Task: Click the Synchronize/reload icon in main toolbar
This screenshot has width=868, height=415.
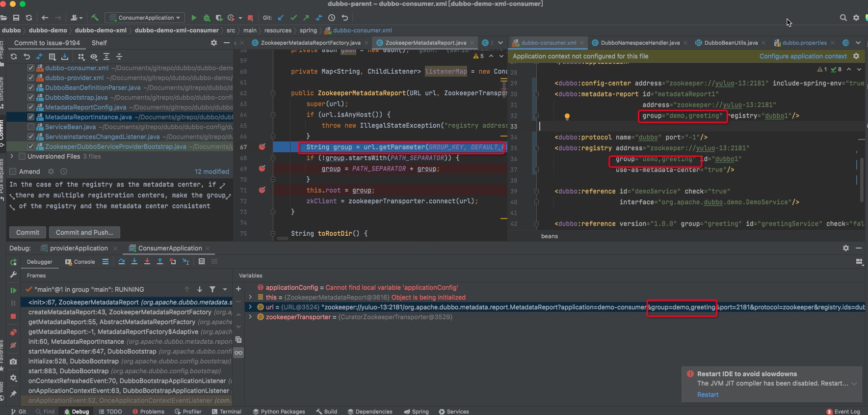Action: coord(29,18)
